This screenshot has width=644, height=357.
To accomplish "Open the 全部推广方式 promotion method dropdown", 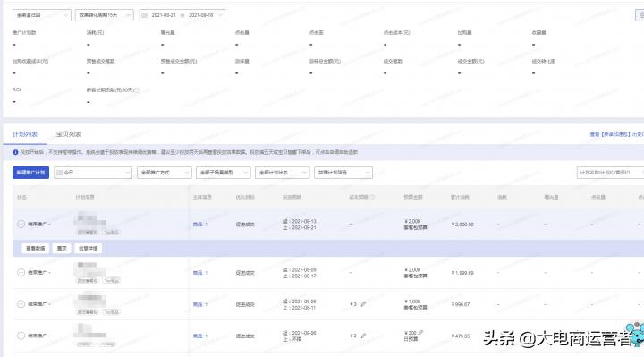I will (165, 173).
